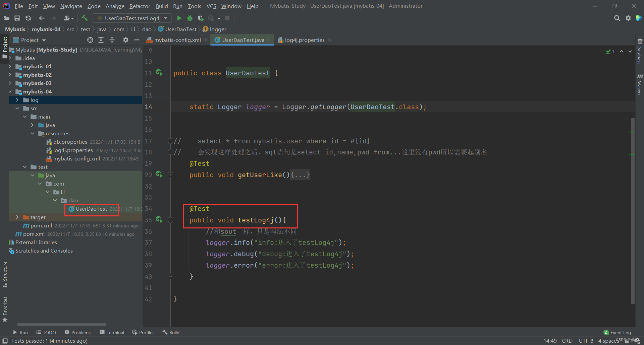Collapse the mybatis-04 module

coord(10,91)
